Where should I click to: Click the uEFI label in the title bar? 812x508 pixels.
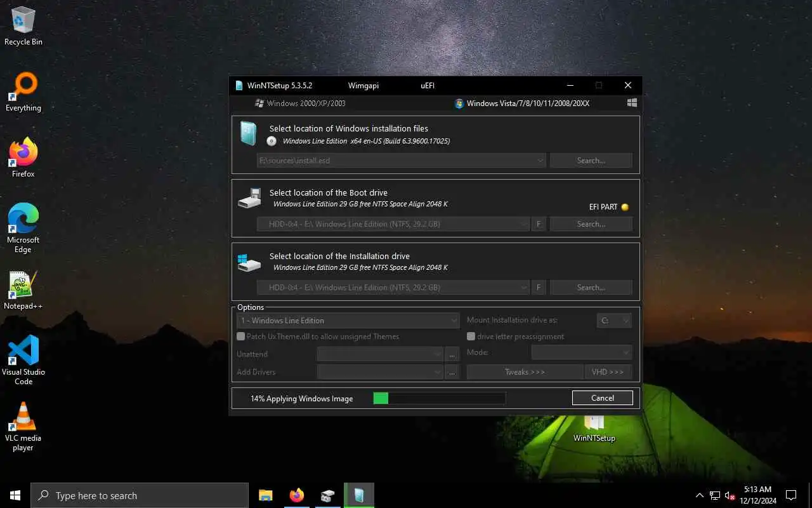point(428,85)
